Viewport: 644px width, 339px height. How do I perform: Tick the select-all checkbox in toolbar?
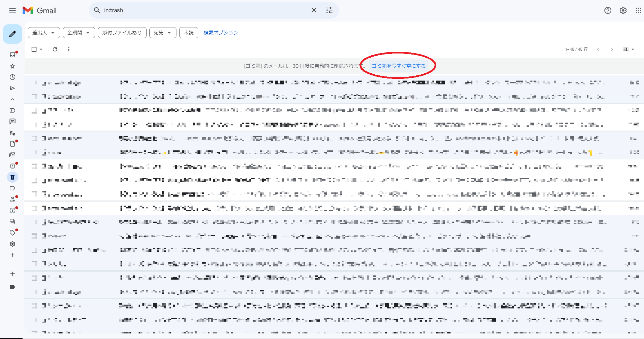pos(34,49)
